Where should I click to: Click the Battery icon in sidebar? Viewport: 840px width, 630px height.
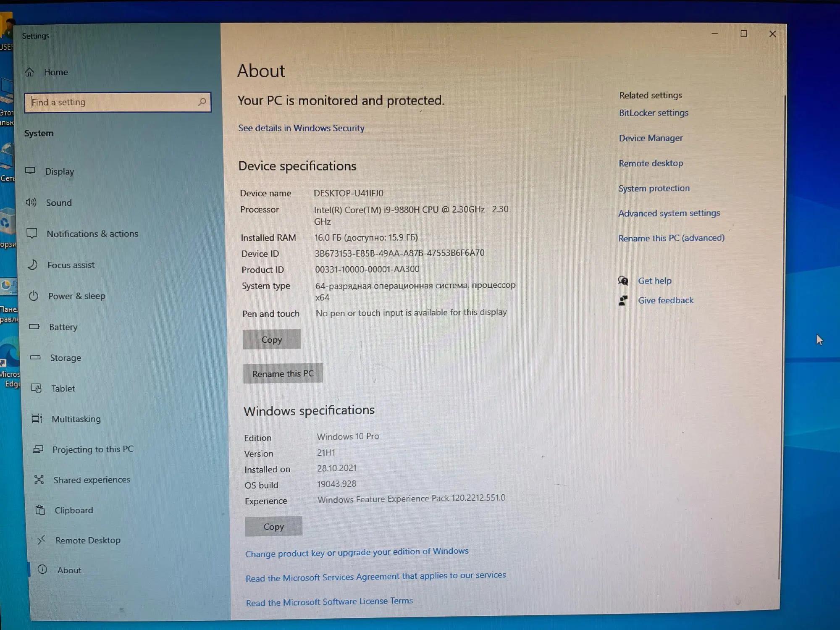(x=34, y=326)
